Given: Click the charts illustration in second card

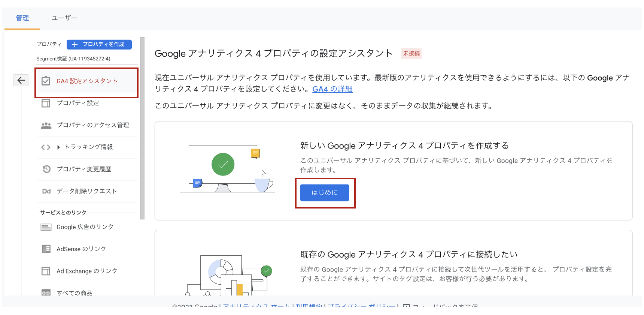Looking at the screenshot, I should coord(229,275).
